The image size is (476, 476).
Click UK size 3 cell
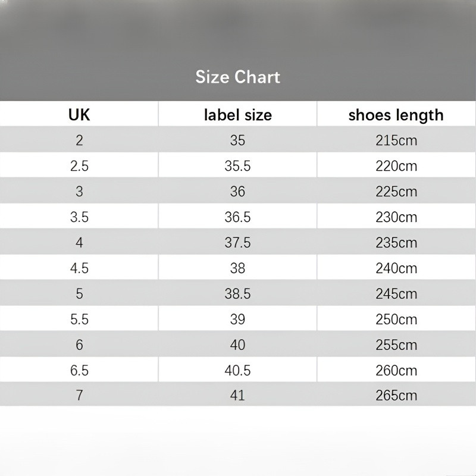[x=79, y=192]
